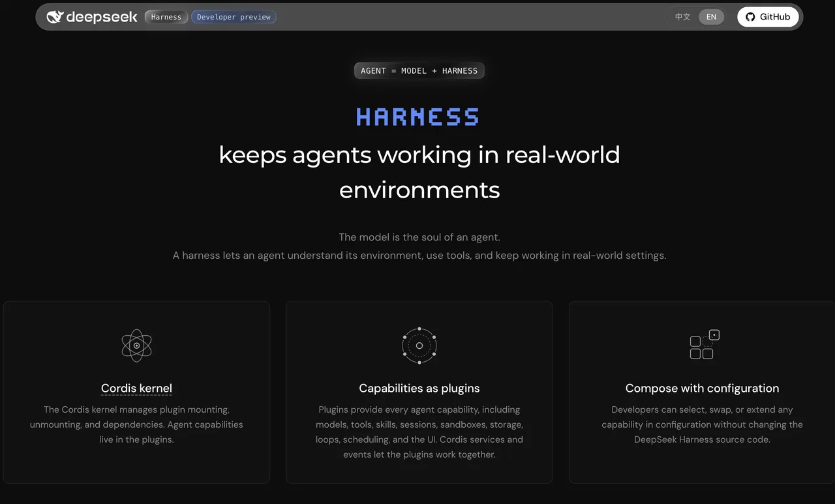This screenshot has height=504, width=835.
Task: Click the sentence starting 'A harness lets an agent'
Action: pos(419,256)
